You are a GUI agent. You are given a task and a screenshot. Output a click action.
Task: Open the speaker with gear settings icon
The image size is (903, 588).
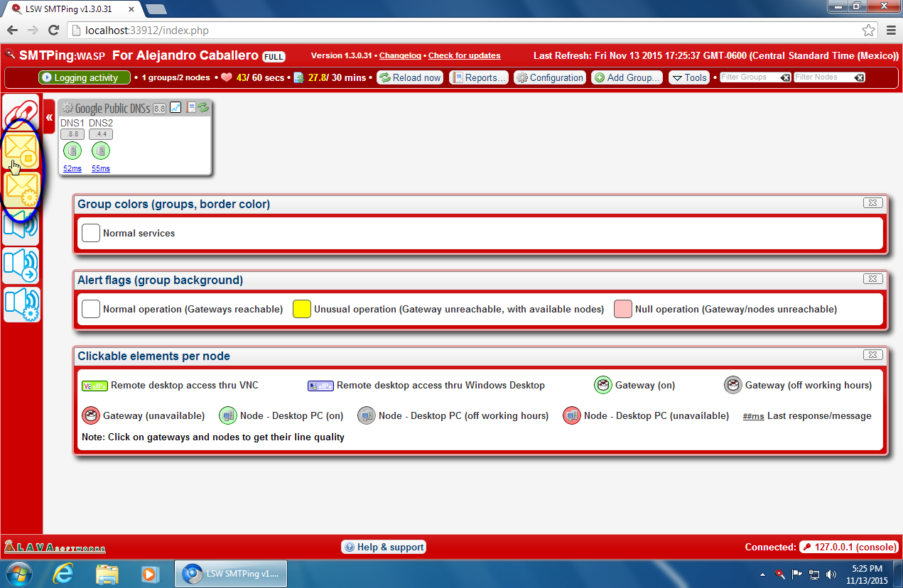click(21, 304)
